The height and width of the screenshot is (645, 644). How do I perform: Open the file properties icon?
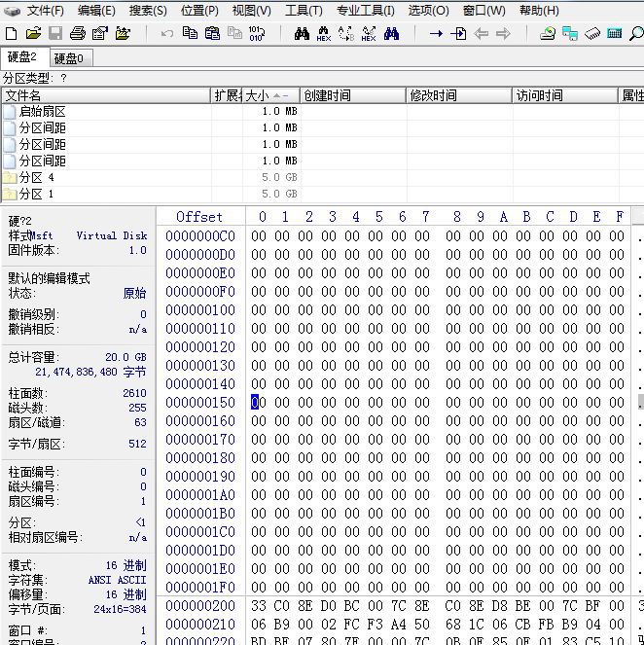(x=99, y=33)
